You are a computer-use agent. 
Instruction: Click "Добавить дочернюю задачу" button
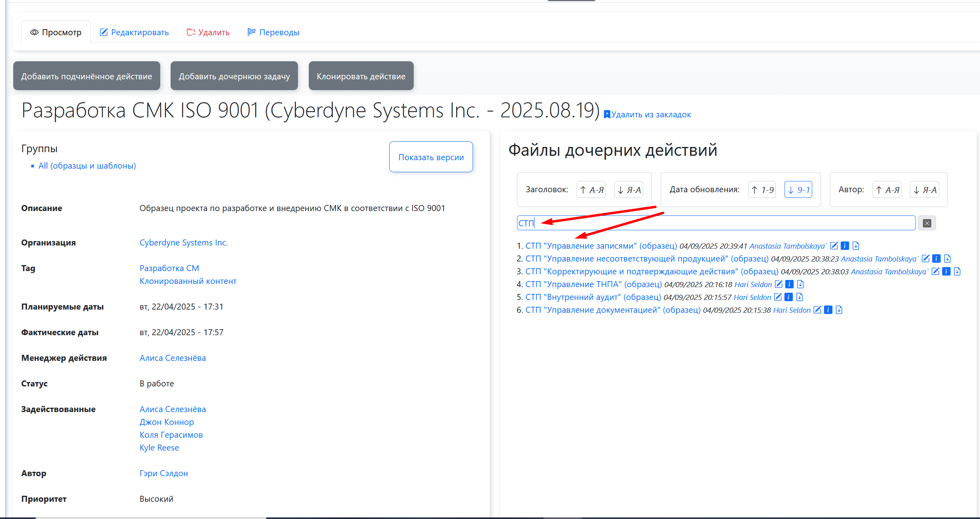click(x=234, y=76)
